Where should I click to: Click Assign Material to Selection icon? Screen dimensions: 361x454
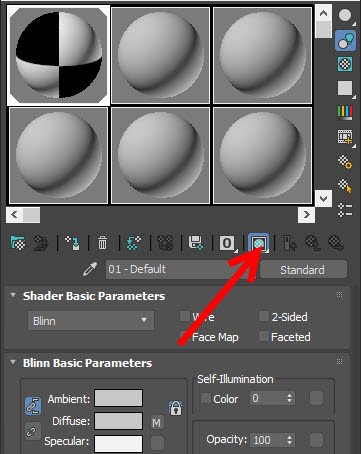72,243
